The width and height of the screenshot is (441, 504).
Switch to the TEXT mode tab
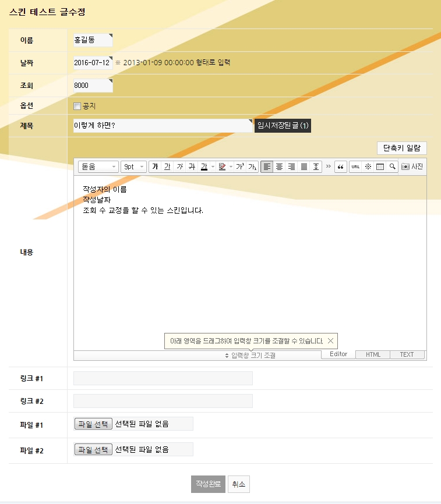(x=407, y=354)
